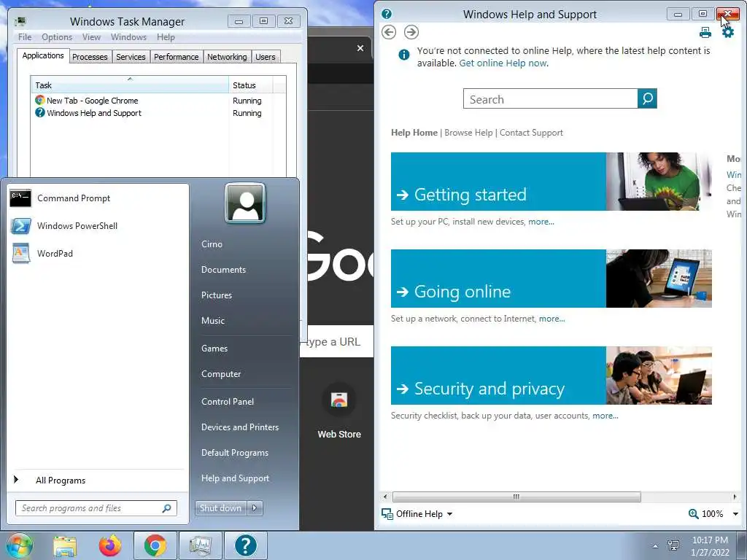747x560 pixels.
Task: Select New Tab - Google Chrome task row
Action: coord(158,101)
